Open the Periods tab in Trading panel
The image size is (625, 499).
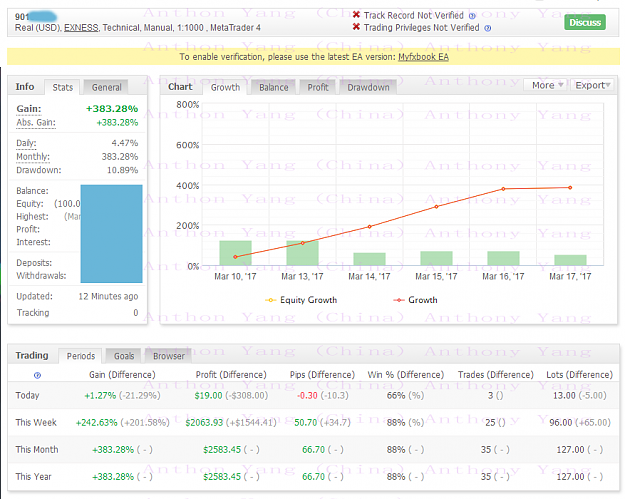81,356
